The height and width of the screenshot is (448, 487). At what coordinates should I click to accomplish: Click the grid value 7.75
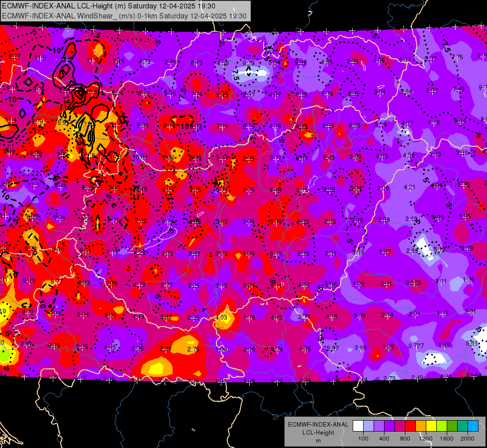(457, 57)
